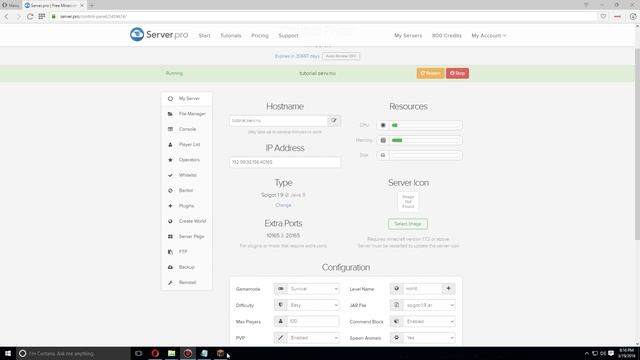Click the Gamemode field icon

point(280,289)
